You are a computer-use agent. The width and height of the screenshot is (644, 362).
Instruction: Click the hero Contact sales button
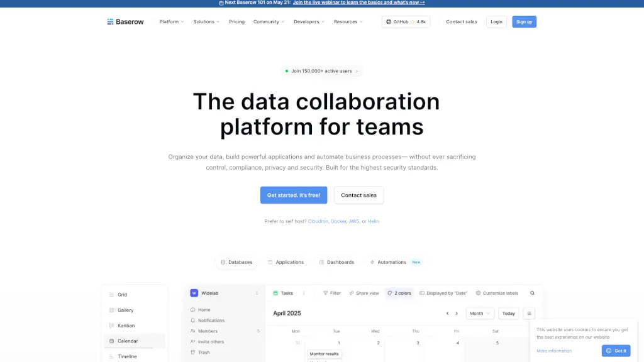point(358,195)
